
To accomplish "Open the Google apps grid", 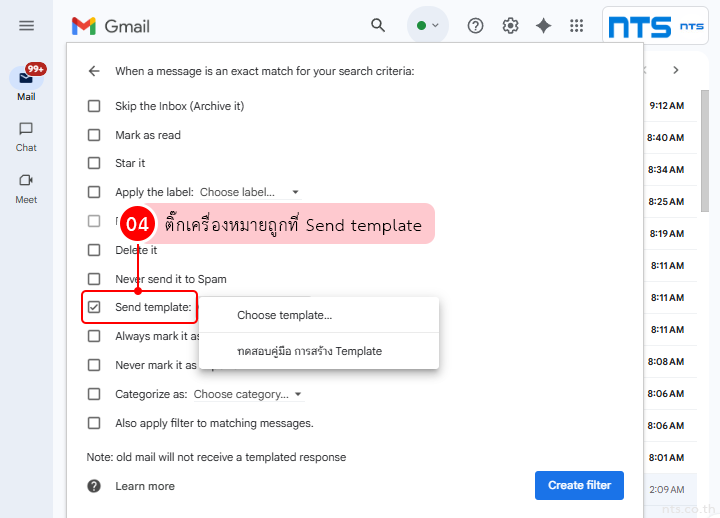I will pyautogui.click(x=577, y=26).
